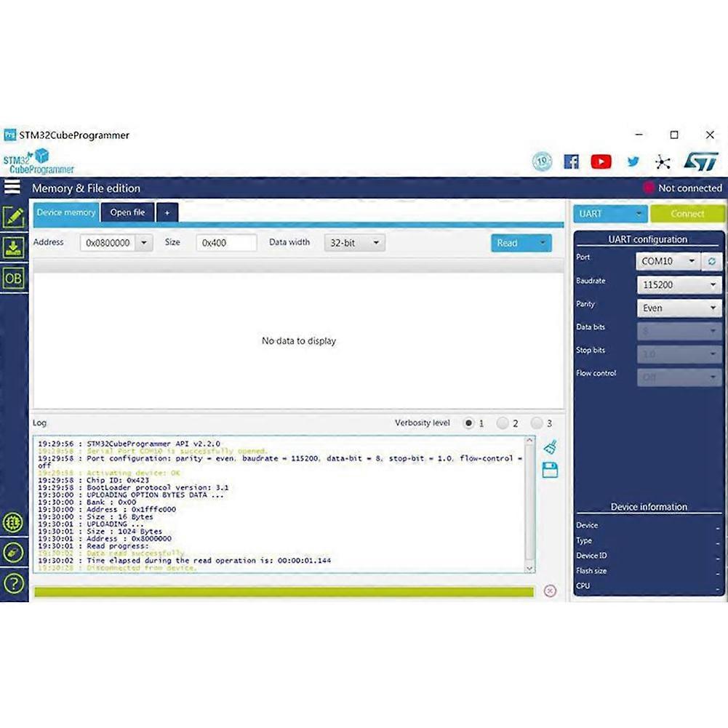Switch to the Open file tab
The width and height of the screenshot is (728, 728).
tap(128, 212)
